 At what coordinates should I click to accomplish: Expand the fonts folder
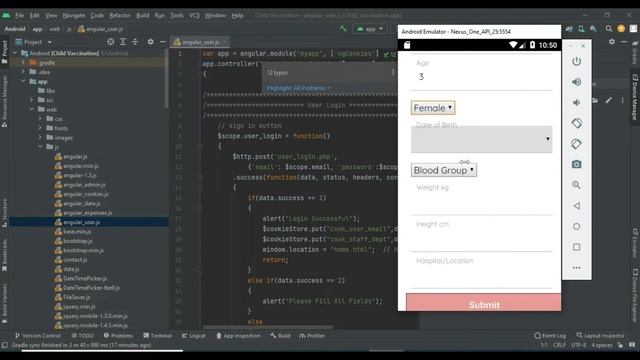pos(40,128)
